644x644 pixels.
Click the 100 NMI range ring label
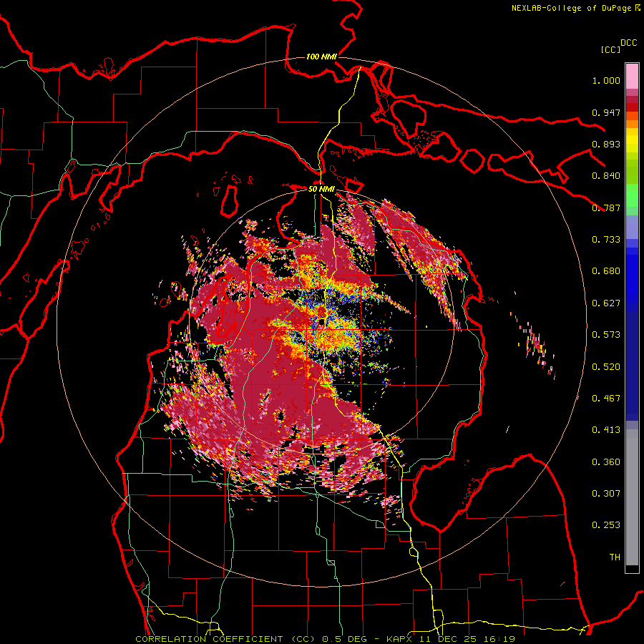pos(321,57)
